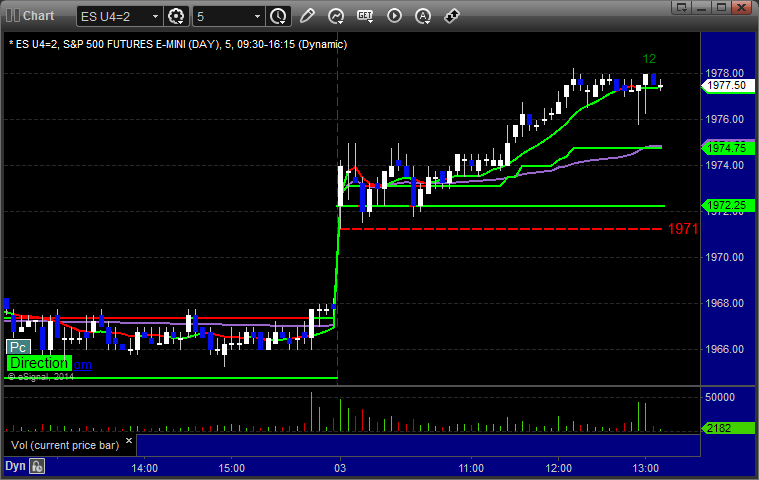
Task: Minimize the chart window
Action: click(x=701, y=7)
